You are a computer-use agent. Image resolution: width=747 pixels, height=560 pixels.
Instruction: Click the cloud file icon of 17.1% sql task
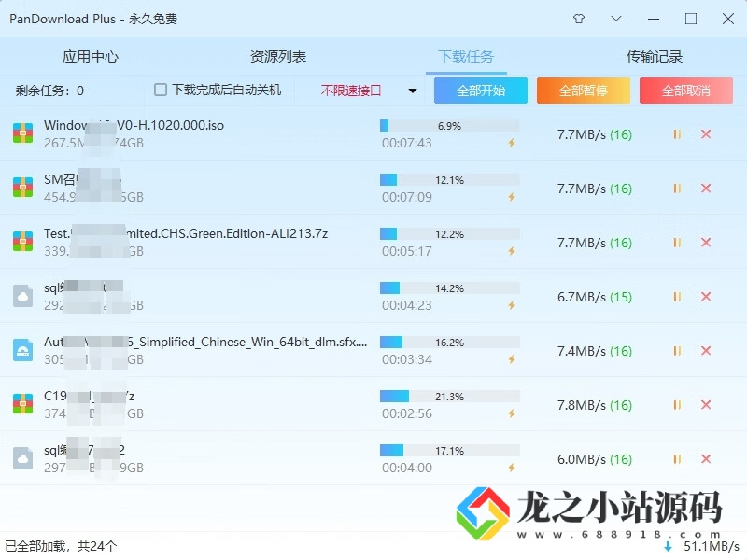pos(22,458)
